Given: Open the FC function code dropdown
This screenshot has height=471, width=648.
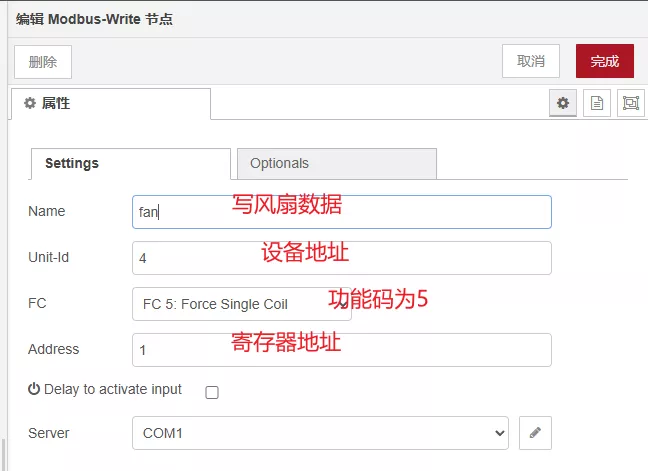Looking at the screenshot, I should [x=241, y=304].
